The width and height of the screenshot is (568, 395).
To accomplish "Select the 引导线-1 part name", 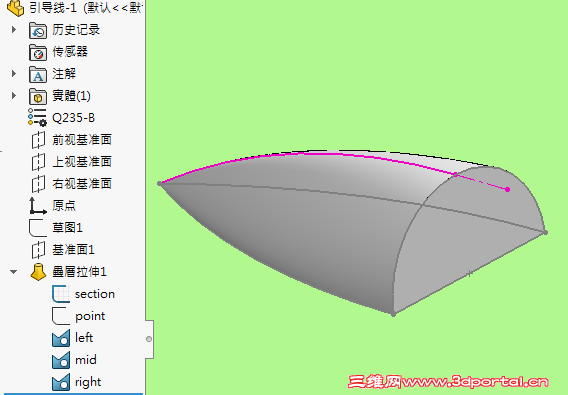I will point(54,8).
